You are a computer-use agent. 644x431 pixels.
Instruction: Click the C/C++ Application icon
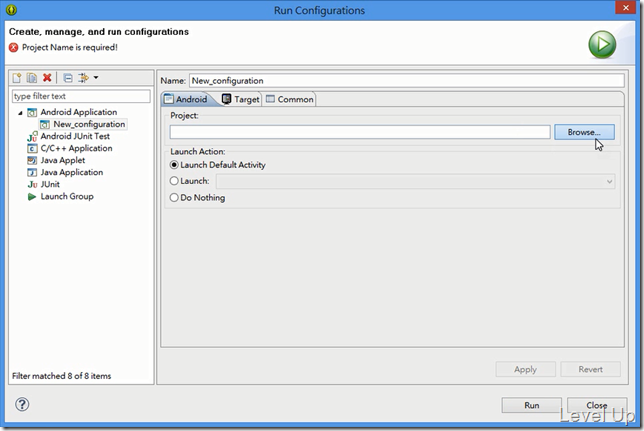pos(32,148)
